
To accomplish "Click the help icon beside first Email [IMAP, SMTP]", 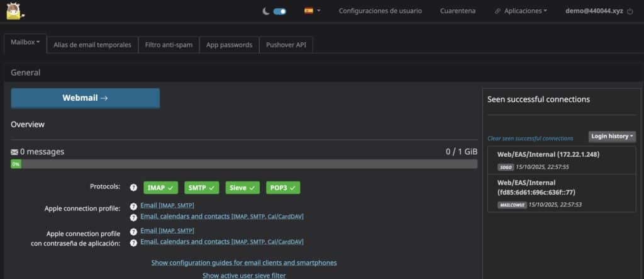I will [x=133, y=206].
